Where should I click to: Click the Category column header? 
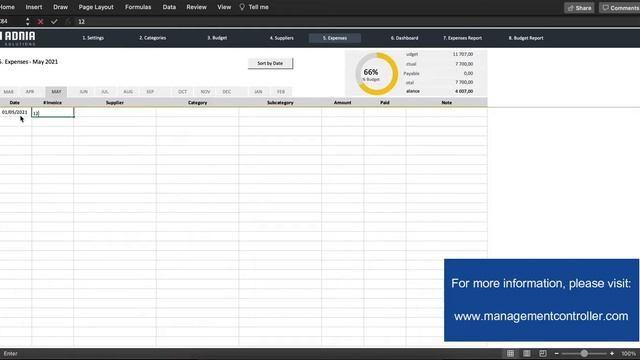pos(198,103)
